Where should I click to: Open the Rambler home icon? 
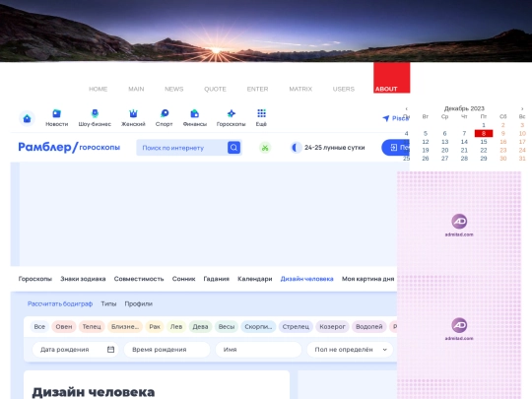(27, 118)
